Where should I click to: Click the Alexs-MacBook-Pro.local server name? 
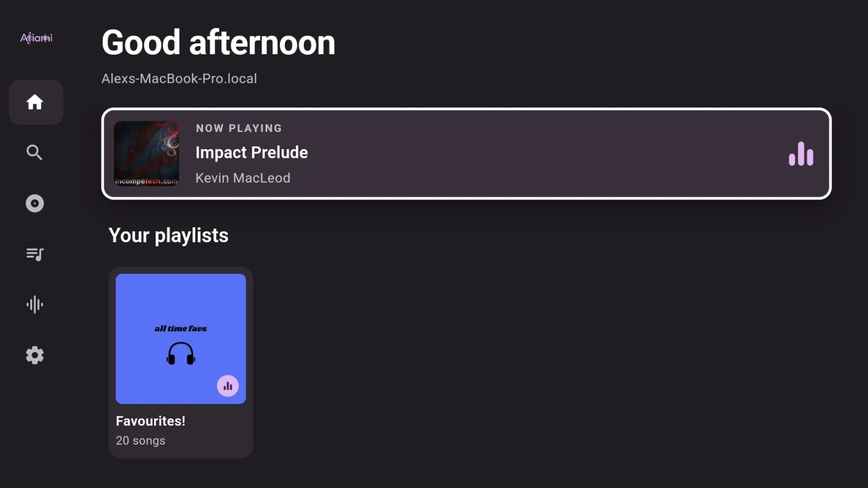(x=180, y=79)
